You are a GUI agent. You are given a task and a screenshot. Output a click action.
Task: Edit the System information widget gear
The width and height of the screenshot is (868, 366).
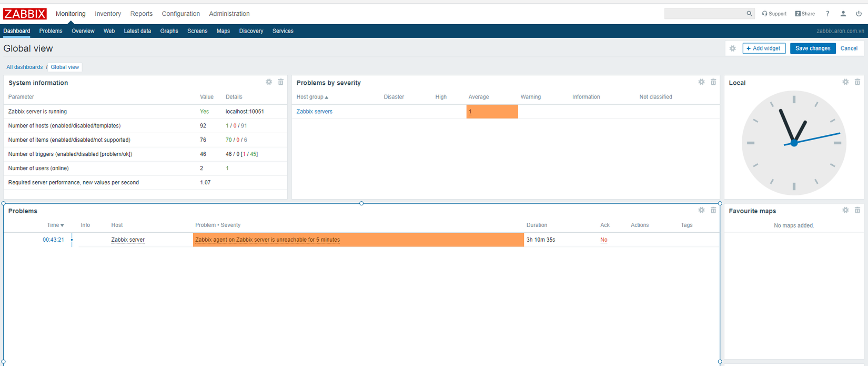click(269, 82)
